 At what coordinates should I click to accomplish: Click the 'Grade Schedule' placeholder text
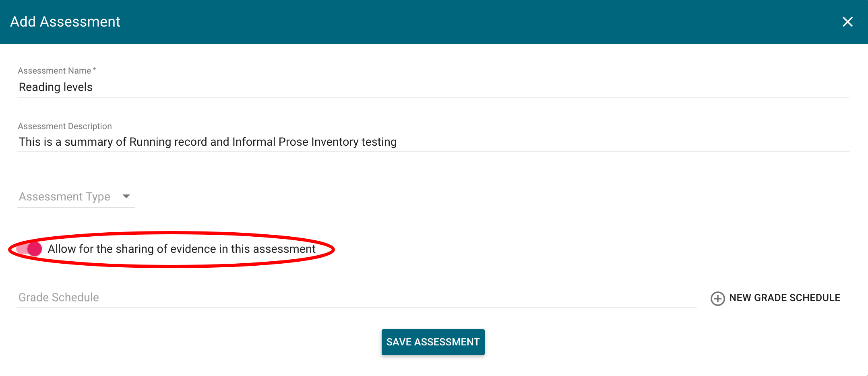tap(59, 297)
